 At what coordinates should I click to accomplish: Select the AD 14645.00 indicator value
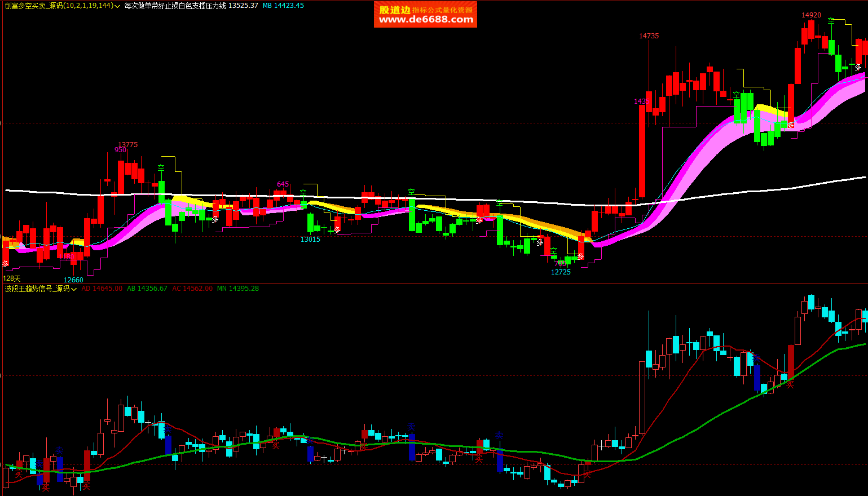102,289
